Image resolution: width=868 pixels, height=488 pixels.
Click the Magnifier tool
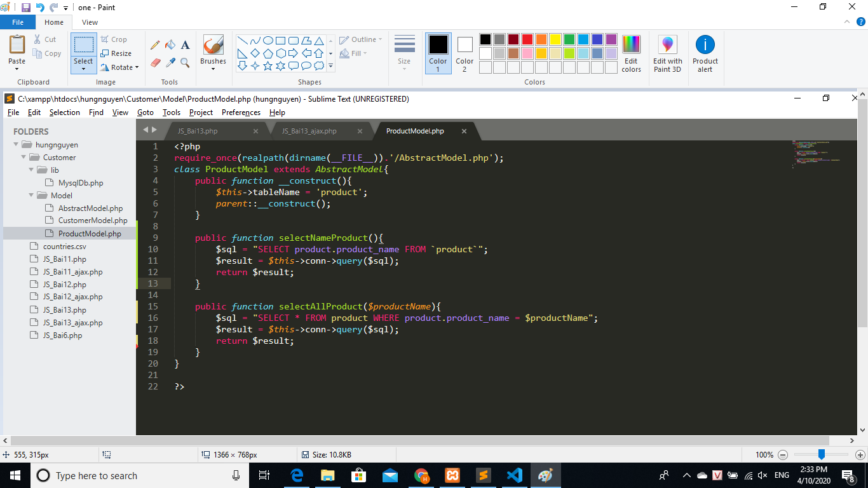[185, 63]
